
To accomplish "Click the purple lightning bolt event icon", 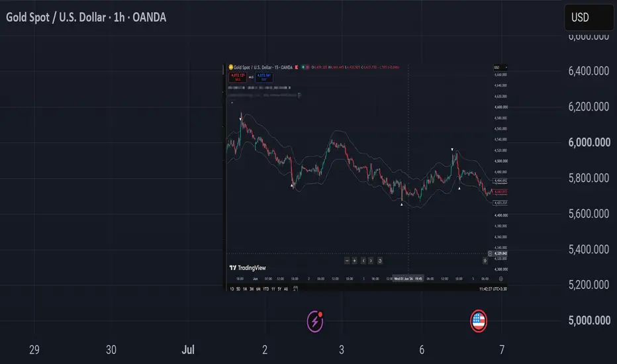I will tap(315, 321).
